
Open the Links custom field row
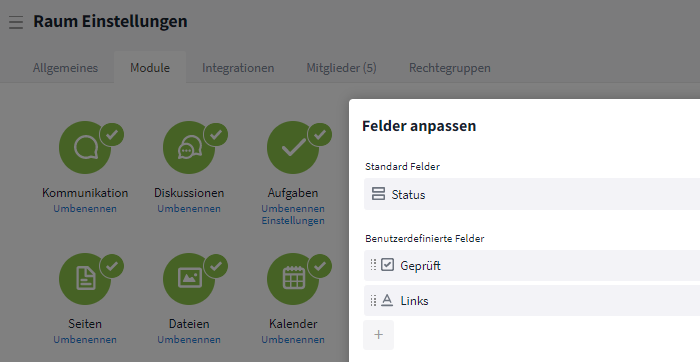(532, 301)
